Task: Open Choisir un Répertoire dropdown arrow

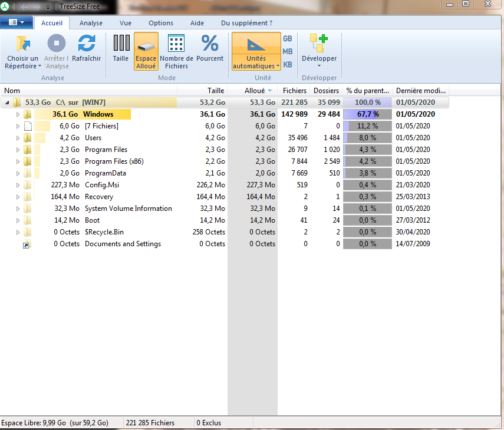Action: click(39, 66)
